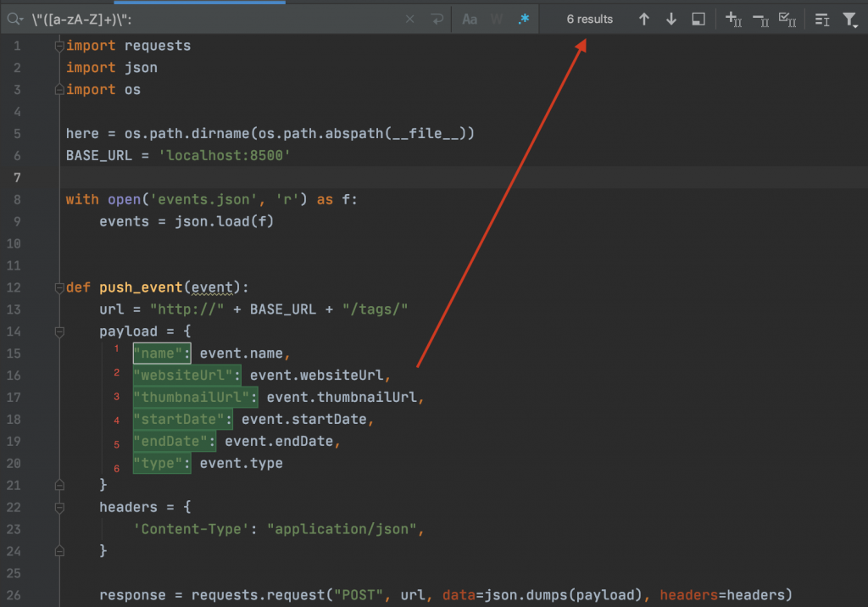Screen dimensions: 868x607
Task: Select all occurrences
Action: [x=787, y=19]
